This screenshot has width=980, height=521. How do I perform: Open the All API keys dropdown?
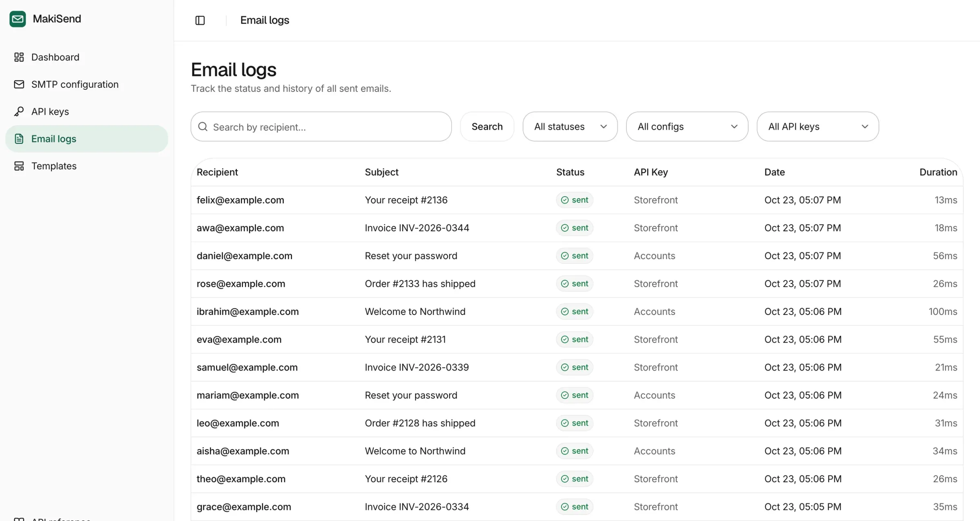(x=817, y=126)
